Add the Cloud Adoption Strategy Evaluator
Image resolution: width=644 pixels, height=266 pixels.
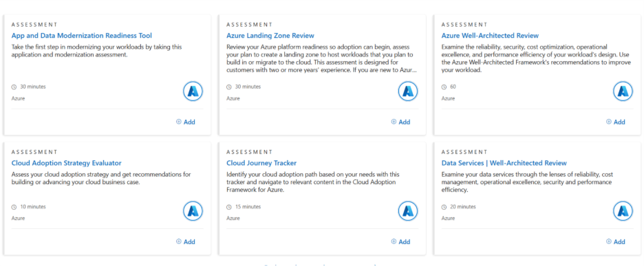(186, 242)
